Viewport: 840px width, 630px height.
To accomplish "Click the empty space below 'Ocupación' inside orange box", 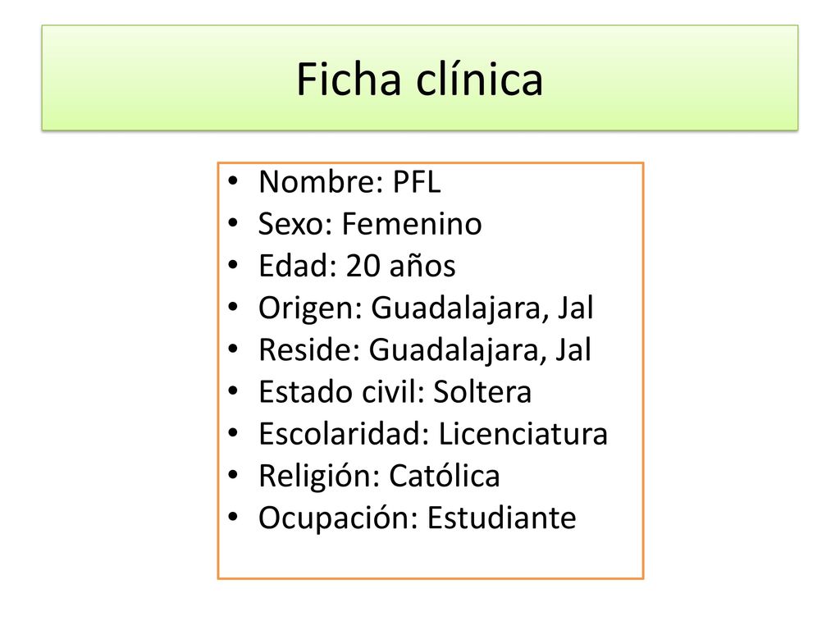I will tap(430, 556).
